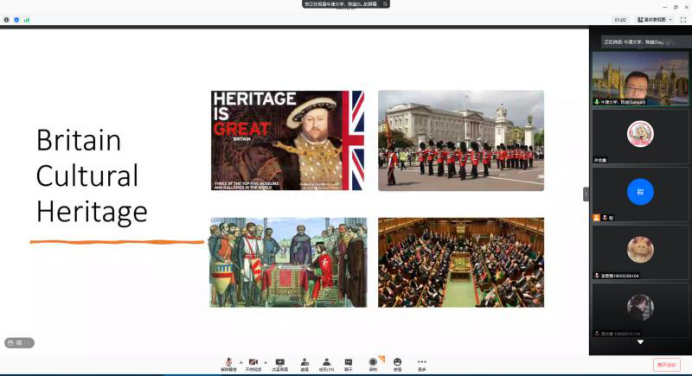The height and width of the screenshot is (377, 692).
Task: Turn on the camera video
Action: (253, 365)
